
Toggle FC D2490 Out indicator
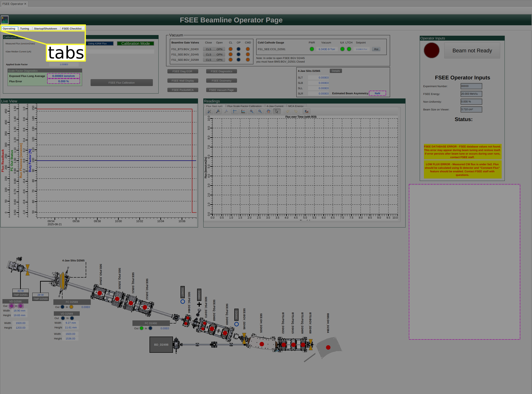click(x=142, y=328)
